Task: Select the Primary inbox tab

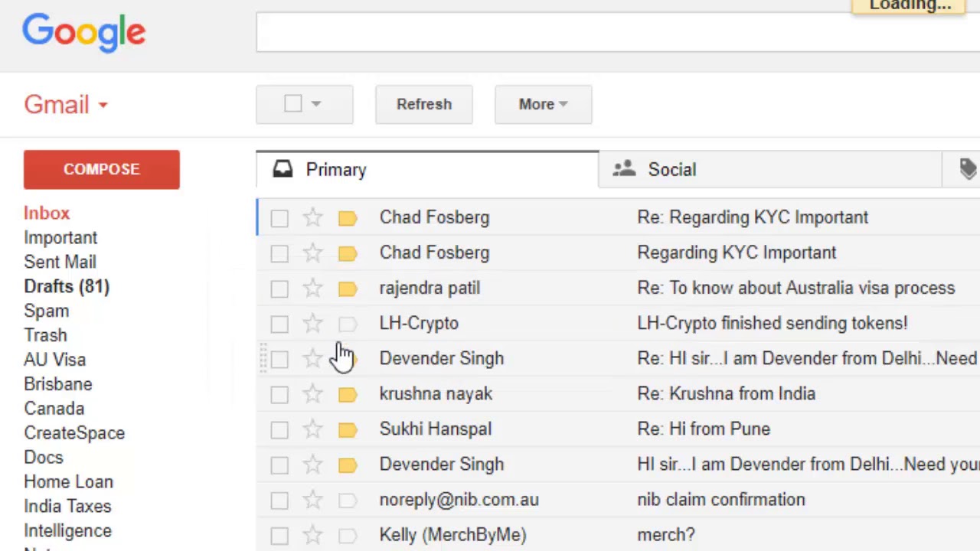Action: point(335,170)
